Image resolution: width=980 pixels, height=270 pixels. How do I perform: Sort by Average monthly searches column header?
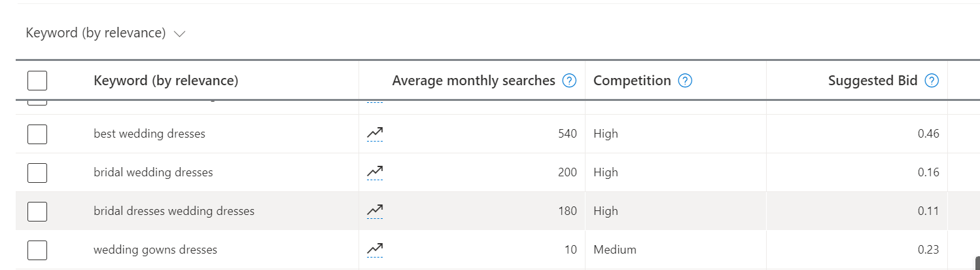(x=473, y=81)
